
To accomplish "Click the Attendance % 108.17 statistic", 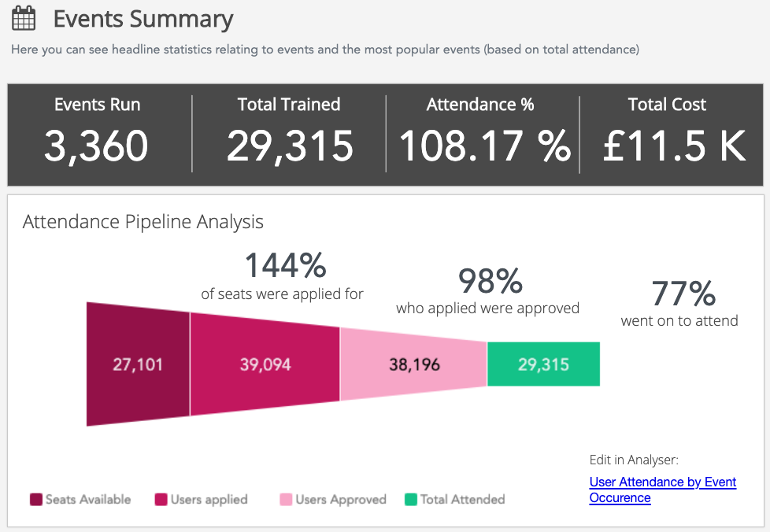I will coord(483,146).
